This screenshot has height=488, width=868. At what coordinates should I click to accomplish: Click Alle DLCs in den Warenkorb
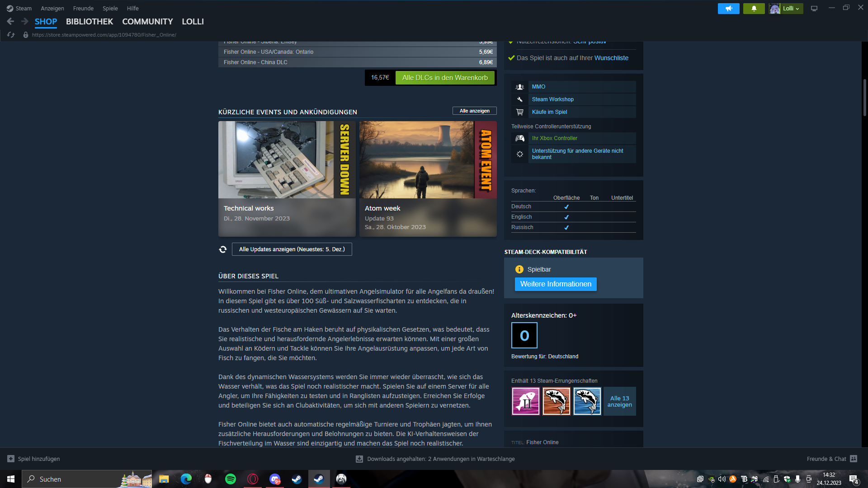pyautogui.click(x=445, y=78)
